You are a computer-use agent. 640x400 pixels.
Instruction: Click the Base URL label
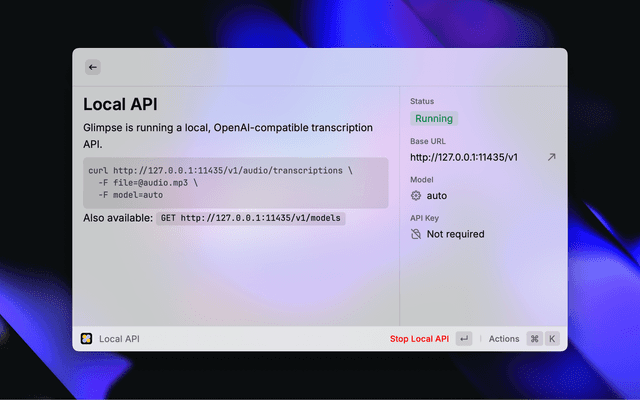[x=428, y=141]
